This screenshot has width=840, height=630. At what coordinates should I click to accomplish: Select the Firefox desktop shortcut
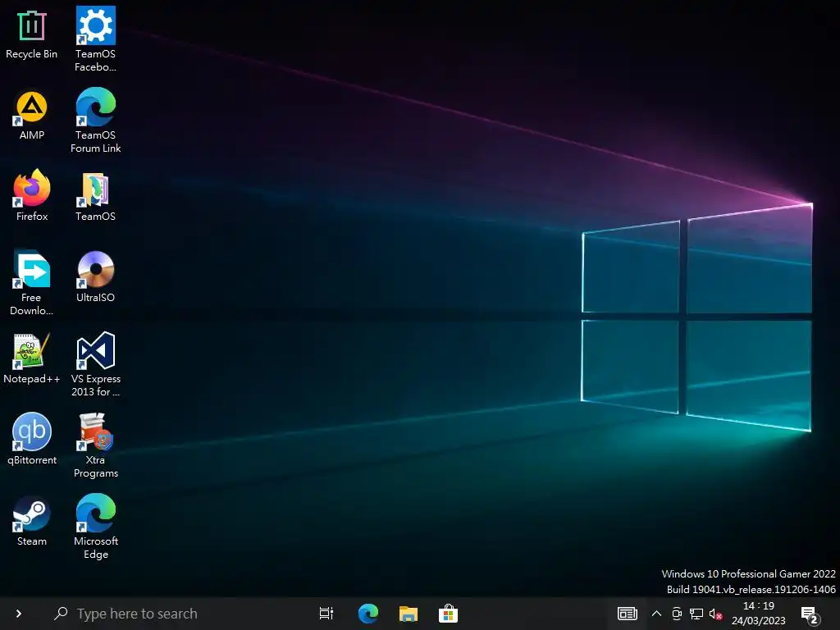pos(32,188)
